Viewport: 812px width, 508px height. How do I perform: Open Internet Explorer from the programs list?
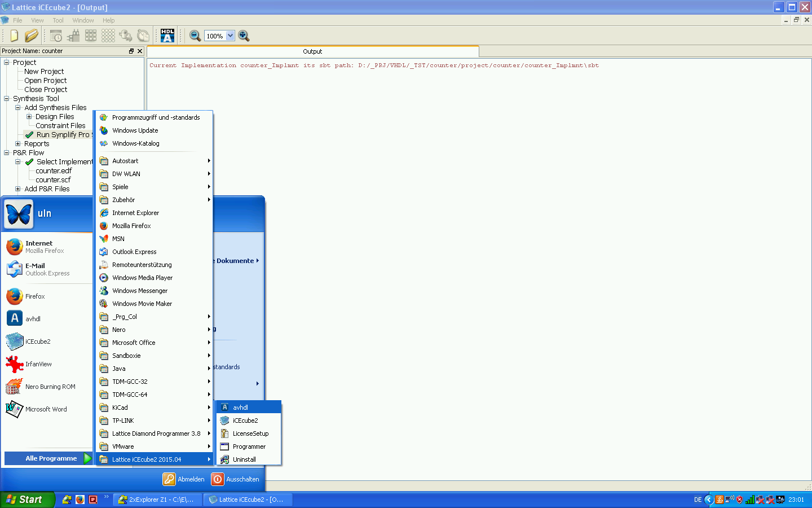[x=154, y=213]
